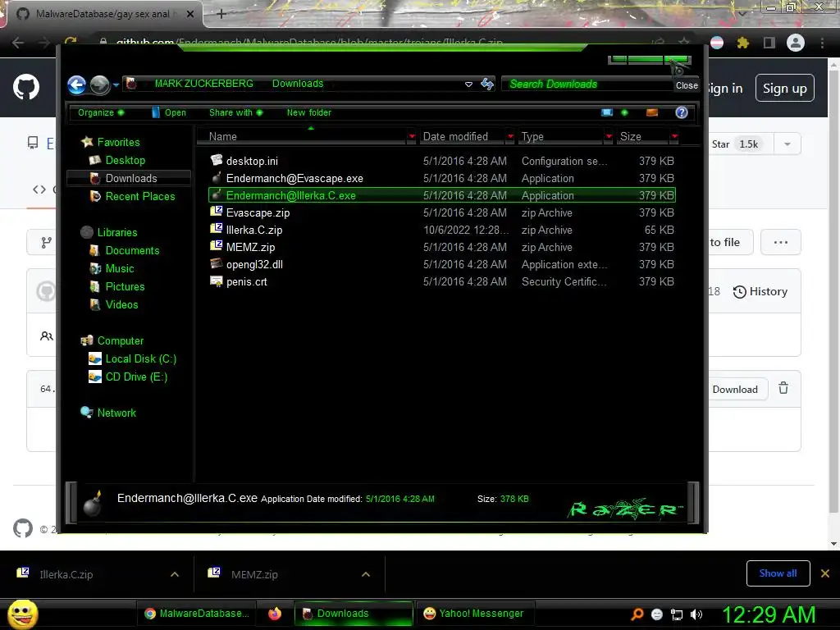Open Explorer help with the question mark icon
The width and height of the screenshot is (840, 630).
pos(682,112)
